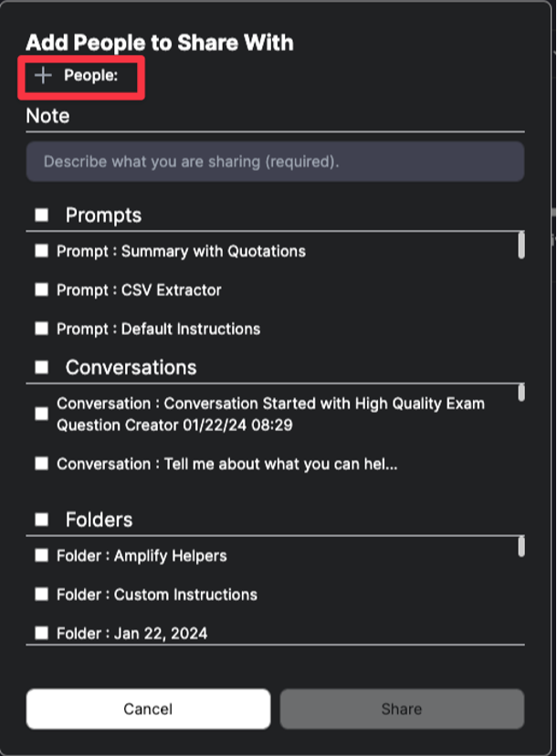Check the Conversations section checkbox
Screen dimensions: 557x756
40,367
